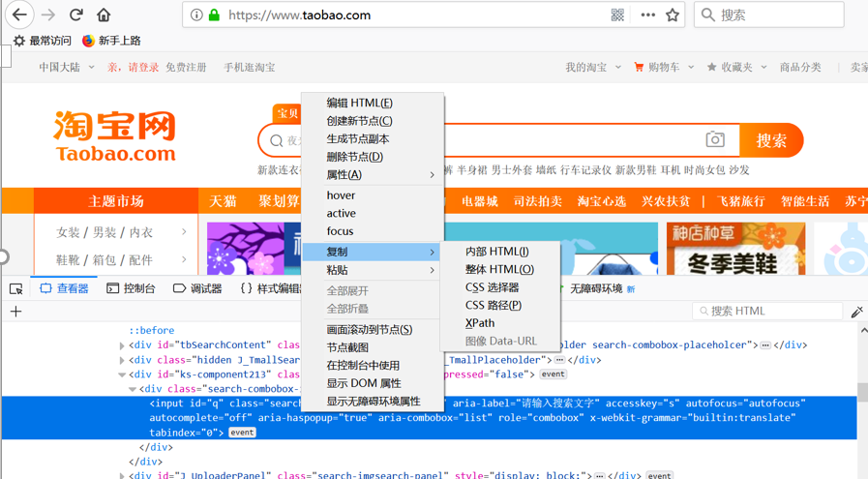The image size is (868, 479).
Task: Click the browser back arrow button
Action: click(20, 15)
